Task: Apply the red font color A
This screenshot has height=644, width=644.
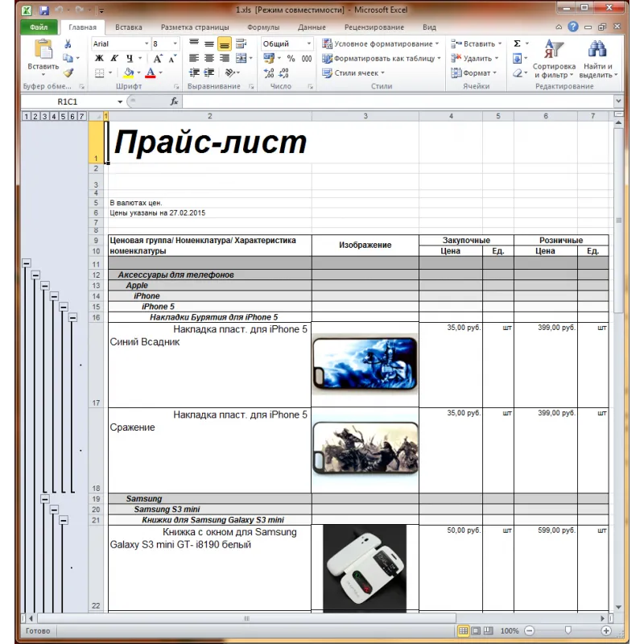Action: (151, 73)
